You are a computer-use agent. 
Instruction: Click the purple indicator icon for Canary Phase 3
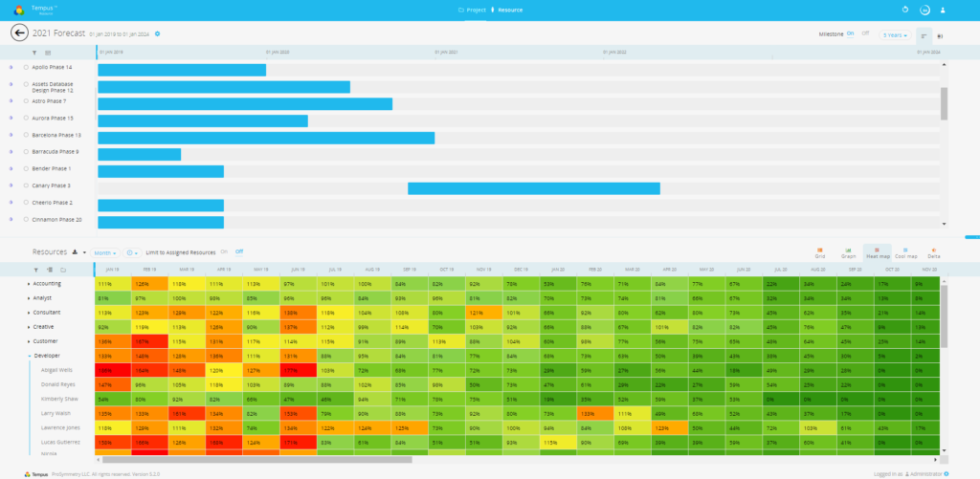(x=11, y=185)
